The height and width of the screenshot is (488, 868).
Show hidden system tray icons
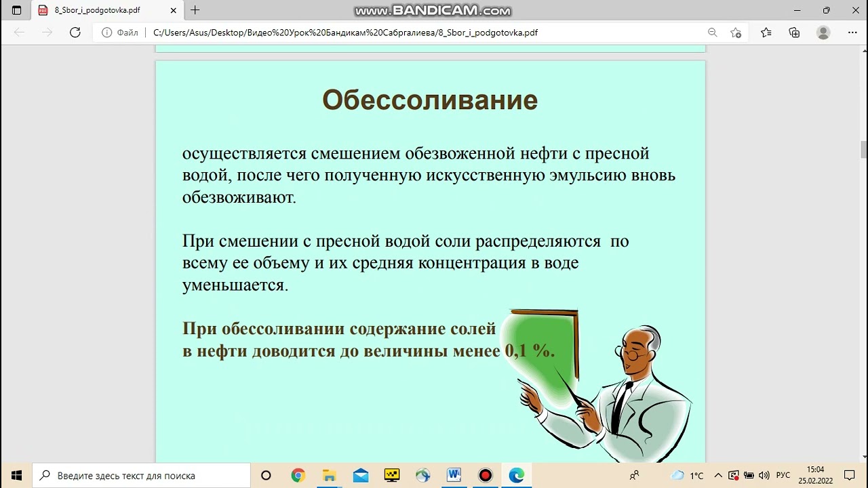click(718, 476)
